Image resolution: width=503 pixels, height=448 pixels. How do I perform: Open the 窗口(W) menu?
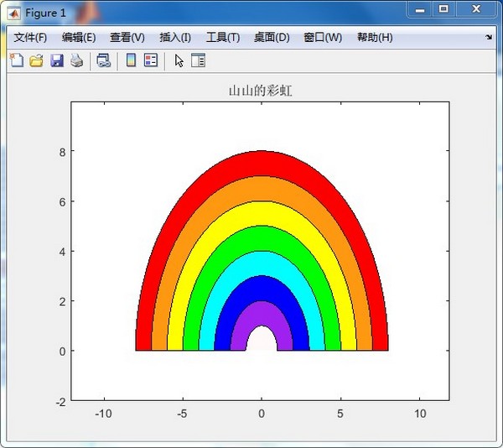click(x=323, y=38)
